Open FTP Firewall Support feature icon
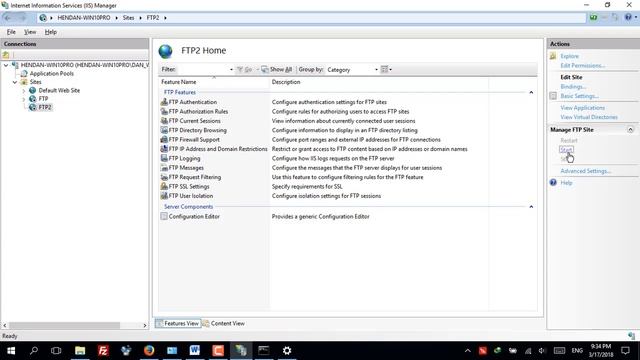Image resolution: width=640 pixels, height=360 pixels. click(164, 140)
